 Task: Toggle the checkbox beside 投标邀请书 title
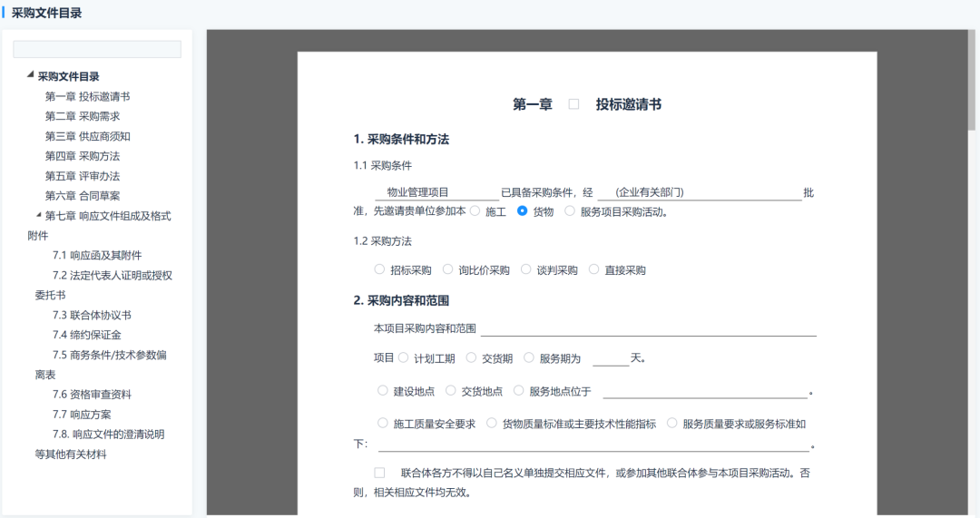pos(573,104)
